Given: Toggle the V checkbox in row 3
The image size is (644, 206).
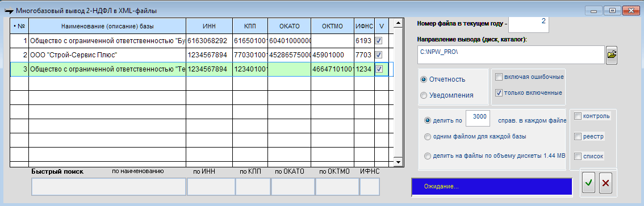Looking at the screenshot, I should click(x=379, y=69).
